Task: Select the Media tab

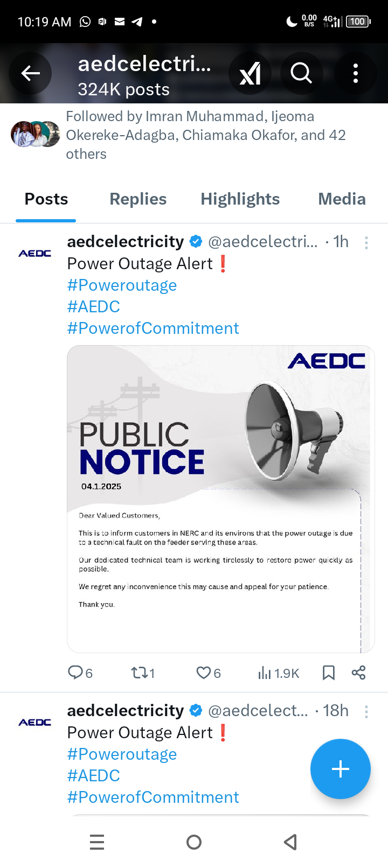Action: pos(342,199)
